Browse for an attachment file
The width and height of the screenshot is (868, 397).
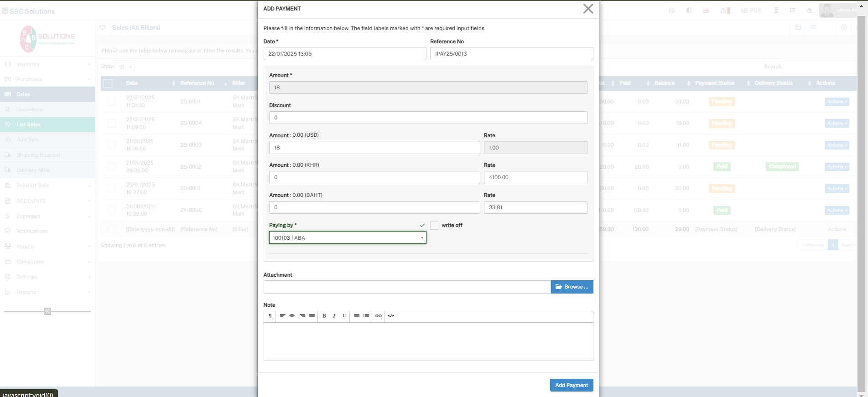572,287
